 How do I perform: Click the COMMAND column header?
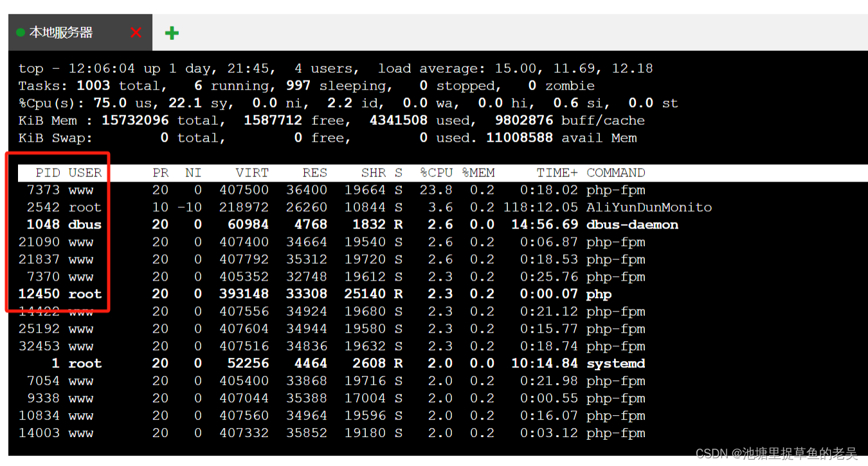point(615,172)
